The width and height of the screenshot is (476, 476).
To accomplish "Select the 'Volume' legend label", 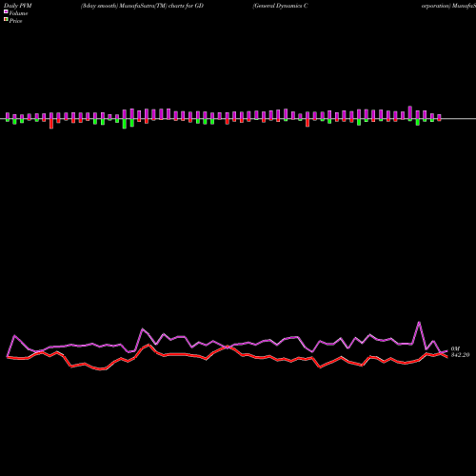I will [18, 13].
